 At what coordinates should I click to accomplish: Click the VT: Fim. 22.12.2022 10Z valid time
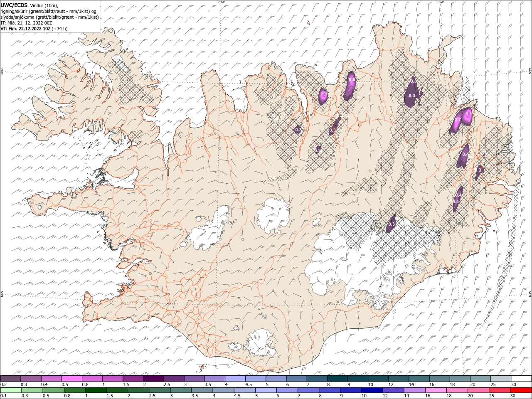[x=26, y=29]
